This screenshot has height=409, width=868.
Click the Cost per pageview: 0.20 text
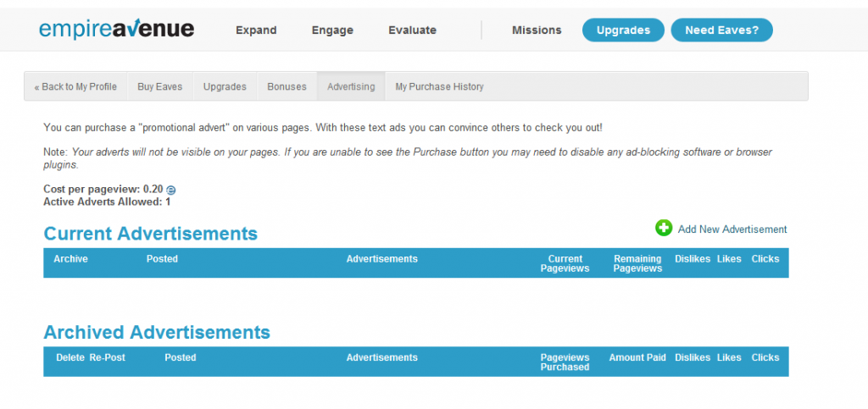103,190
